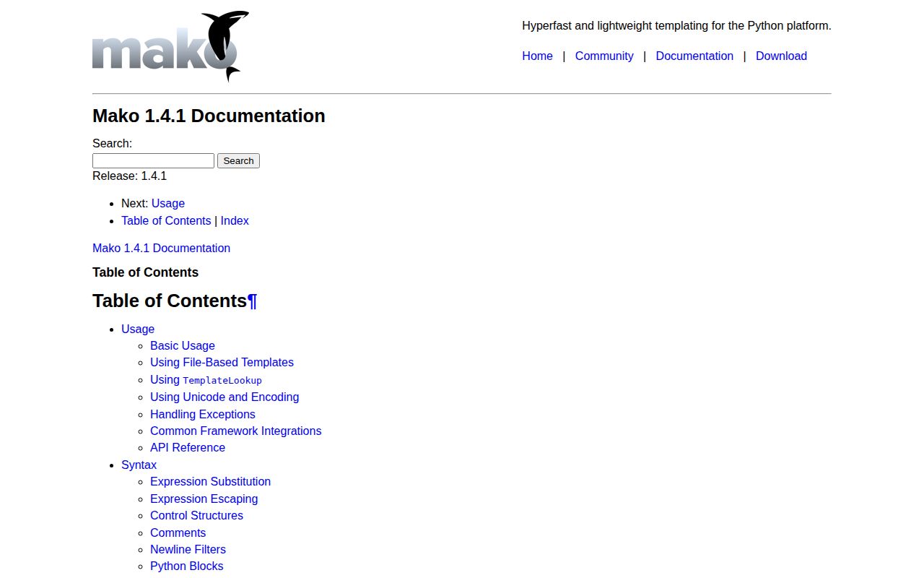Click the Mako 1.4.1 Documentation breadcrumb link
The image size is (924, 578).
161,248
